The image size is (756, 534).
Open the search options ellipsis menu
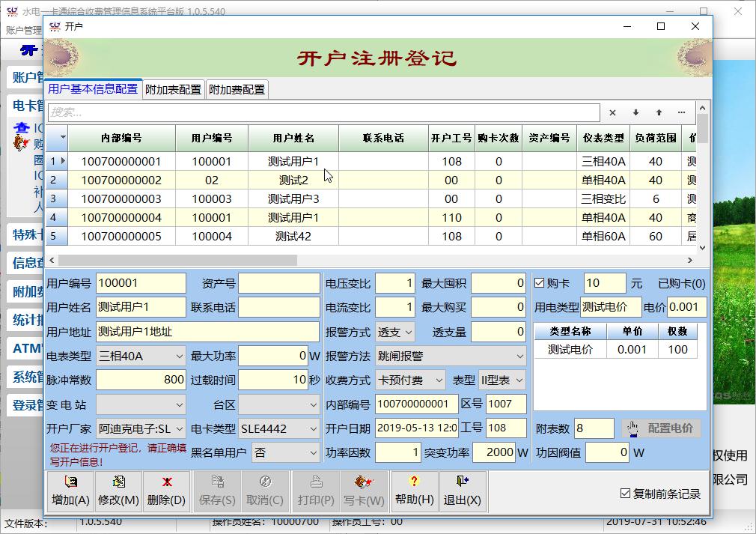click(x=682, y=112)
